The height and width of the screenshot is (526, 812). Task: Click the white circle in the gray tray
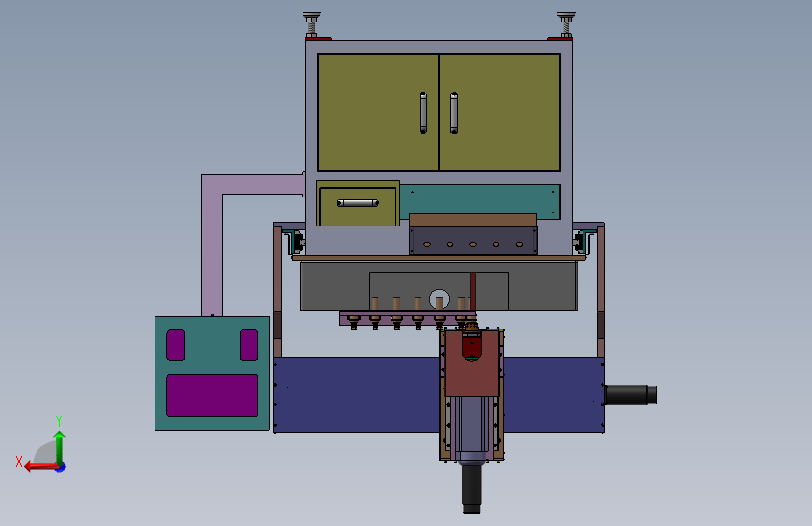[439, 299]
